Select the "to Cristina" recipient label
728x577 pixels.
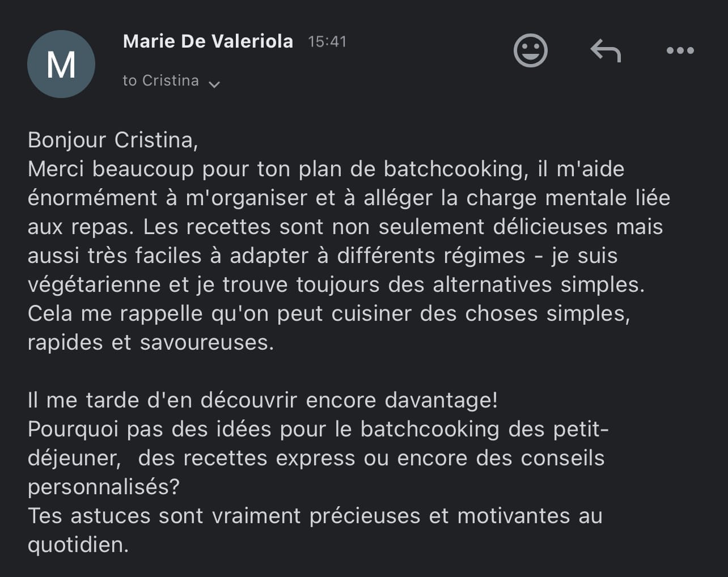[160, 80]
